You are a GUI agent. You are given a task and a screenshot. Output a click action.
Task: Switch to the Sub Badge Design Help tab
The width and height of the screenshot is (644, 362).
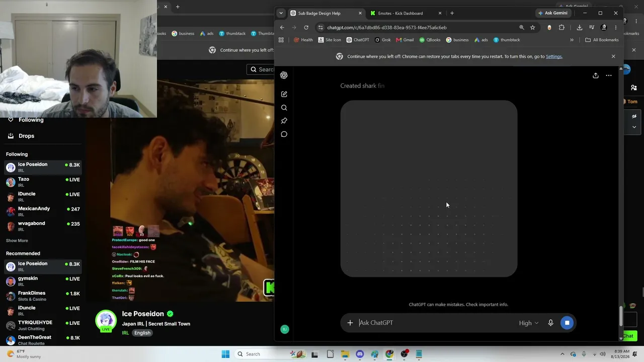326,13
